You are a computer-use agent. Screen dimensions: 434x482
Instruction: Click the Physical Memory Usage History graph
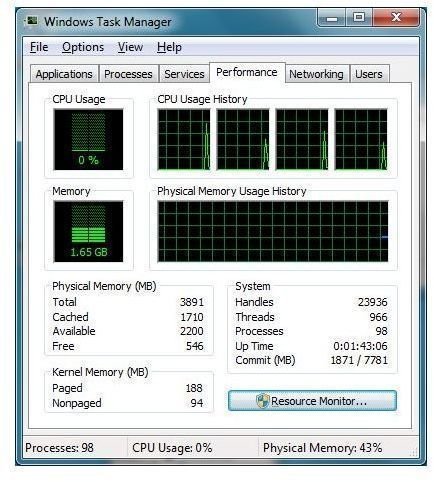(x=273, y=231)
